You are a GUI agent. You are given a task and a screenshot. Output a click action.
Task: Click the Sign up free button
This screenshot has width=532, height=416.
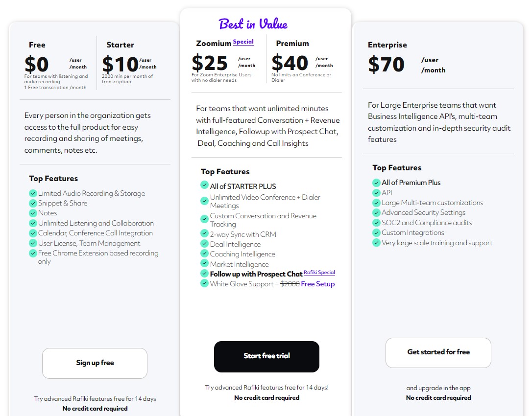(x=95, y=363)
